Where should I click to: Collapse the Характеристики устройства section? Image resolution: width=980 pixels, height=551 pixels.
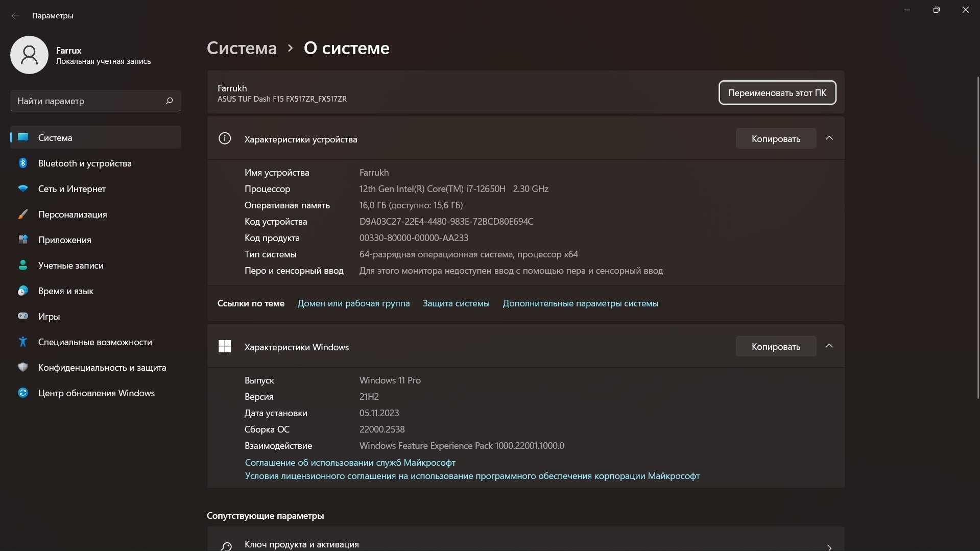click(x=829, y=138)
